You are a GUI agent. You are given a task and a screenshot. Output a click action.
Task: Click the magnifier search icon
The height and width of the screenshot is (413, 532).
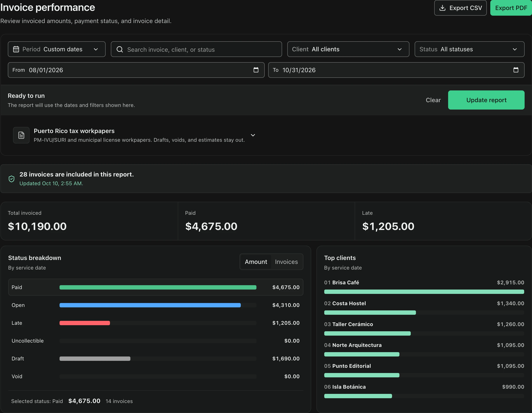click(x=120, y=50)
